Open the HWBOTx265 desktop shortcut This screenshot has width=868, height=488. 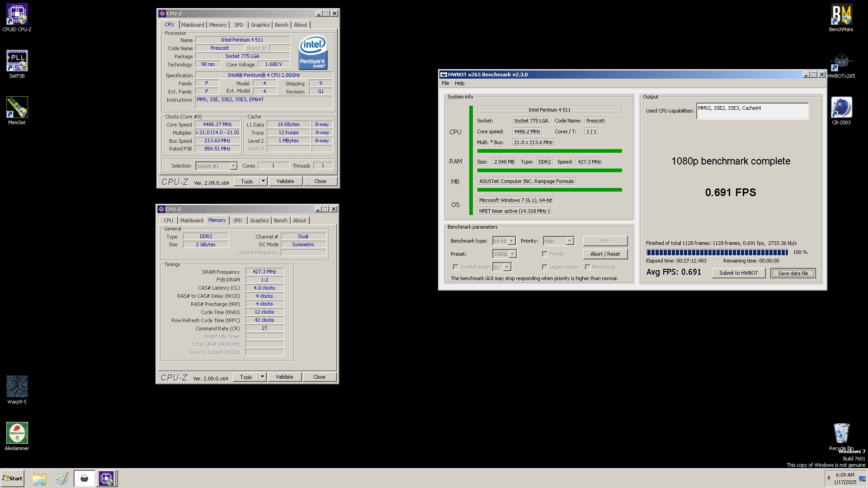tap(841, 64)
